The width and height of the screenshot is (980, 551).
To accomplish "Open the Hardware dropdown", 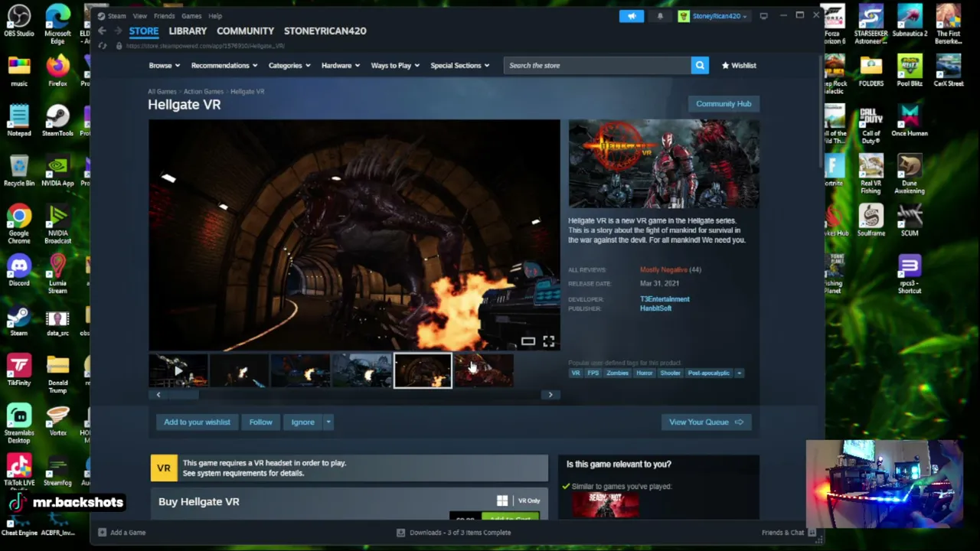I will (340, 65).
